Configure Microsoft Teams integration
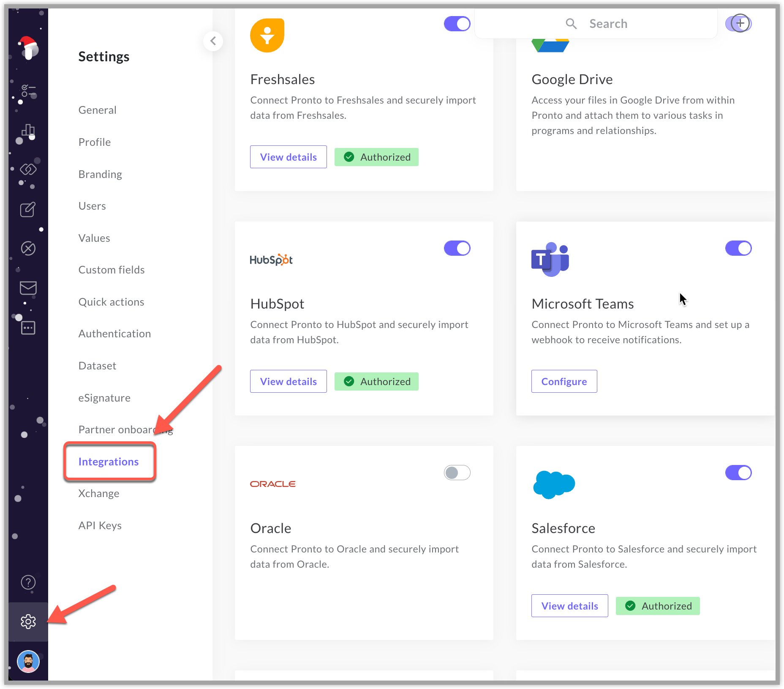The height and width of the screenshot is (689, 784). coord(564,381)
